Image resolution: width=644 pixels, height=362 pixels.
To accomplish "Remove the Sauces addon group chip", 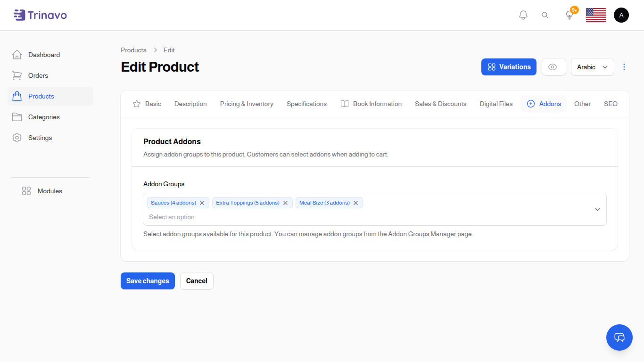I will [202, 203].
